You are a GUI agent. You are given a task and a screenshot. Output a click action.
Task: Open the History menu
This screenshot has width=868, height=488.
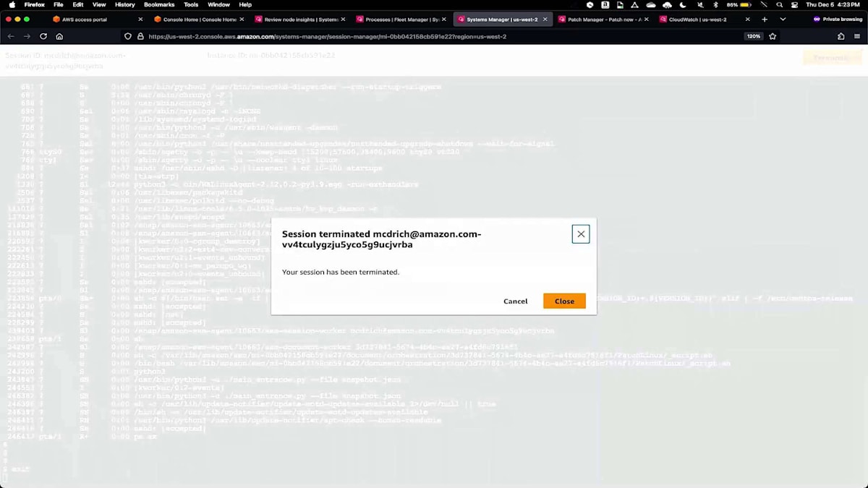point(124,4)
